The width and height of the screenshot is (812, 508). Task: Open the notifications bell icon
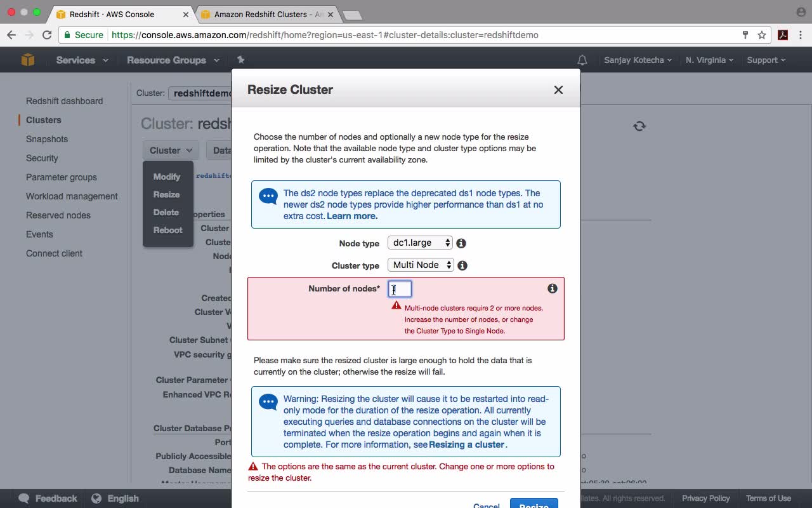[582, 60]
